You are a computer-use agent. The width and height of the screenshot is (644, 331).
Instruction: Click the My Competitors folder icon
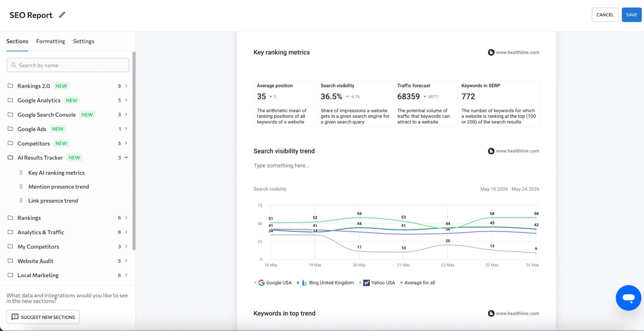[10, 246]
